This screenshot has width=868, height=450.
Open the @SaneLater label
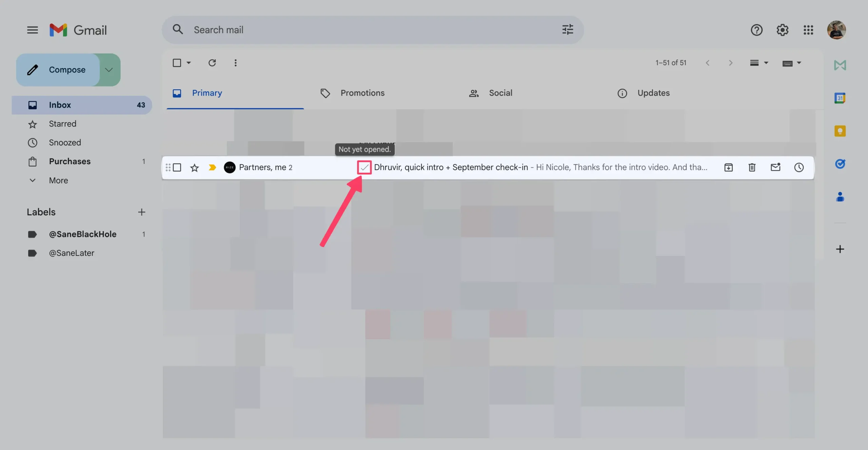click(x=72, y=253)
